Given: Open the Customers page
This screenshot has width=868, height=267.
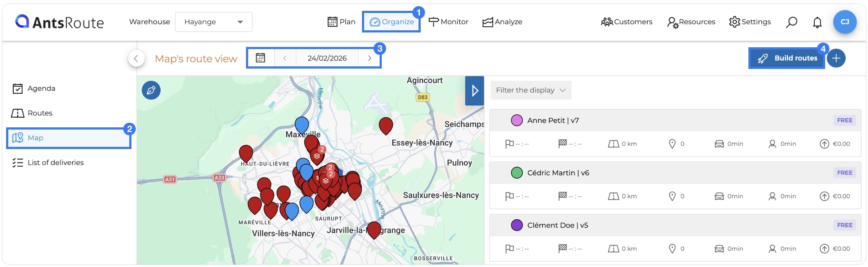Looking at the screenshot, I should pyautogui.click(x=626, y=22).
